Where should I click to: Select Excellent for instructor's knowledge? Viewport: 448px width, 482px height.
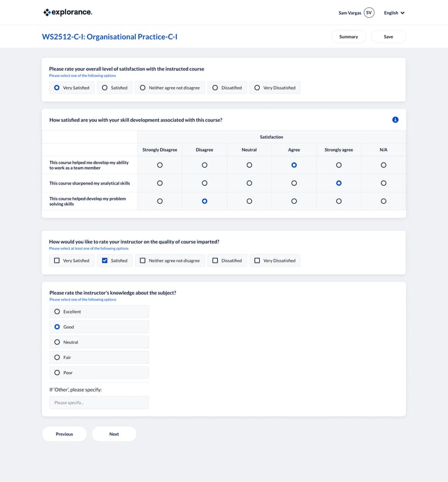point(57,312)
